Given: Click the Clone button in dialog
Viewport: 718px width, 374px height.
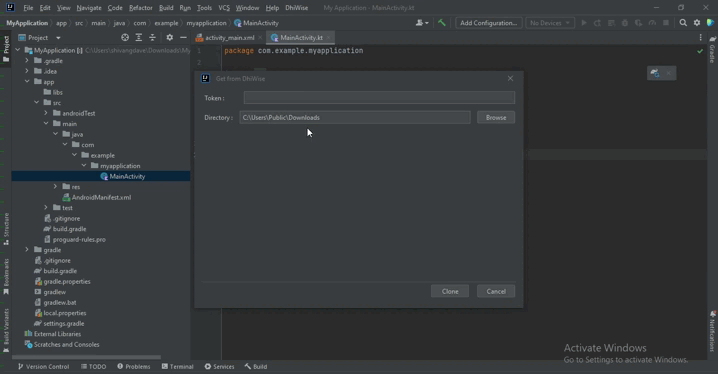Looking at the screenshot, I should (x=450, y=291).
